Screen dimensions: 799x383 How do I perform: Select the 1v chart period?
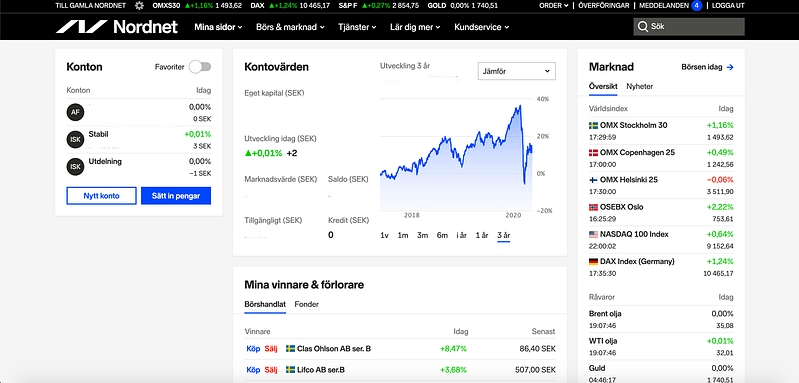coord(385,235)
